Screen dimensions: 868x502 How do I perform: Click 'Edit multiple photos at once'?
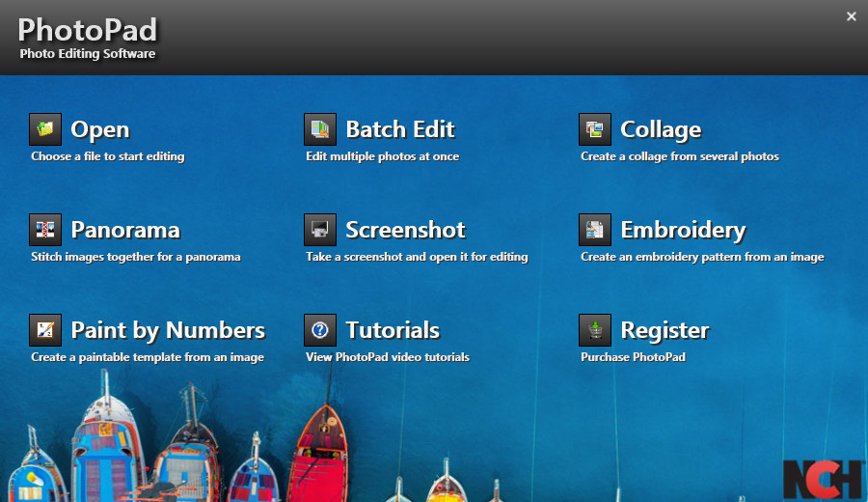pyautogui.click(x=383, y=156)
